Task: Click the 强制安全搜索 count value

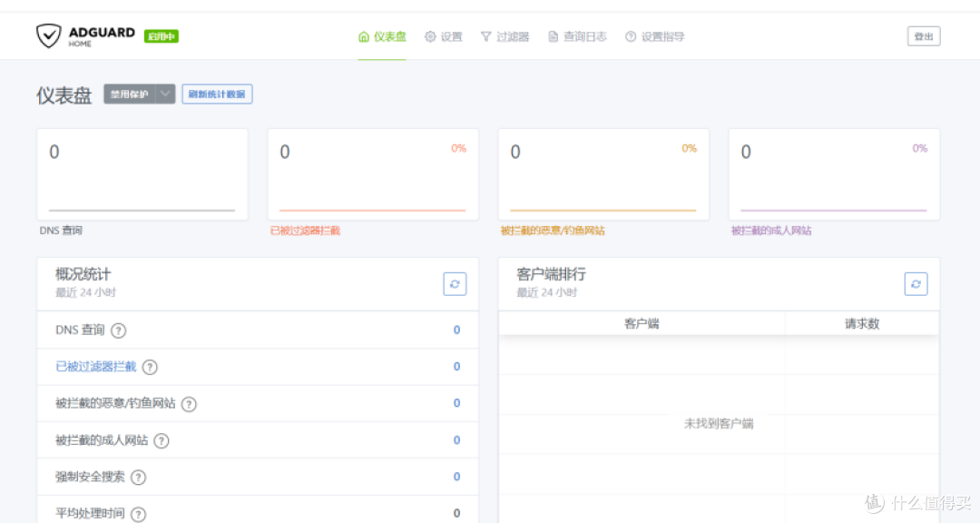Action: tap(456, 477)
